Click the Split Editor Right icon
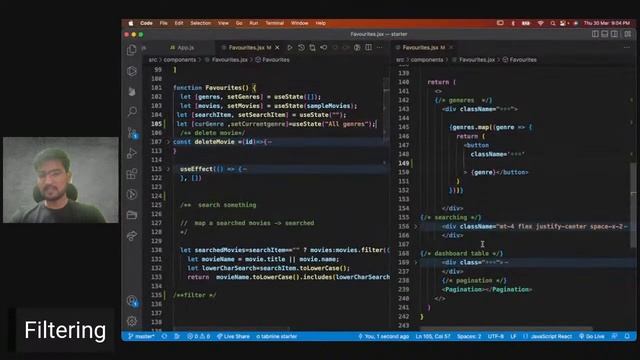Image resolution: width=640 pixels, height=360 pixels. point(369,48)
